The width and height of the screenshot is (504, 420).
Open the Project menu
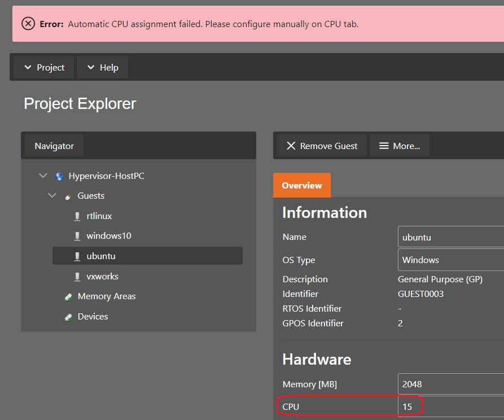44,68
